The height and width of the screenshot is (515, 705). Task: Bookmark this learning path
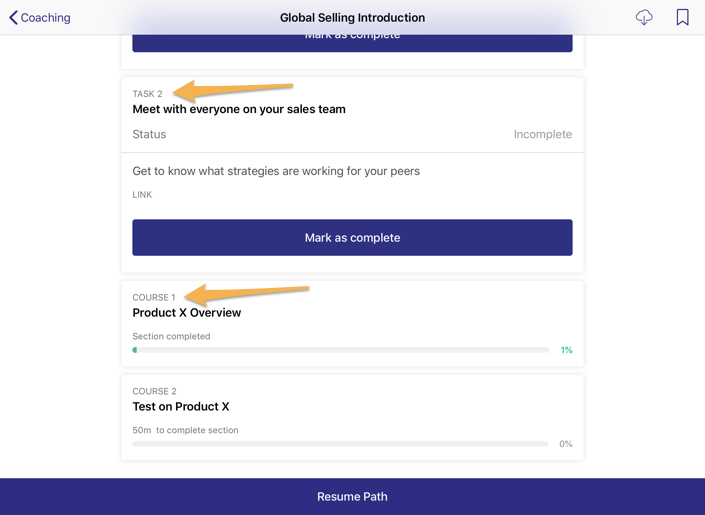tap(682, 17)
